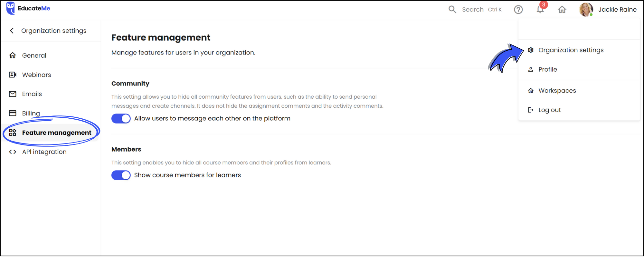Click the gear icon beside Organization settings

(531, 50)
